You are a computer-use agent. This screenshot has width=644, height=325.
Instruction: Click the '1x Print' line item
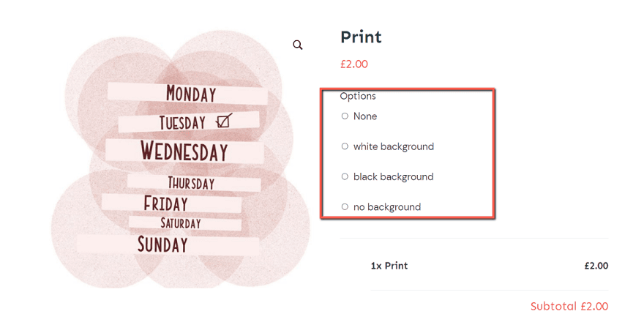389,266
